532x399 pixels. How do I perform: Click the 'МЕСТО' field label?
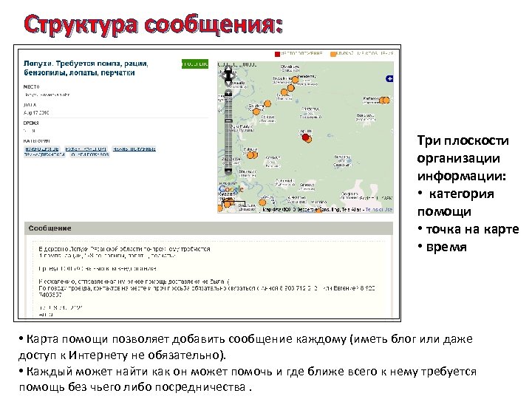(31, 87)
